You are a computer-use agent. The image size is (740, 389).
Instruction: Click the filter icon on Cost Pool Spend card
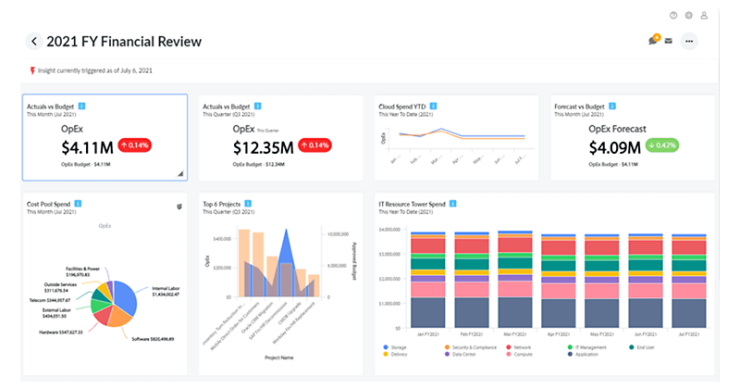(x=179, y=206)
